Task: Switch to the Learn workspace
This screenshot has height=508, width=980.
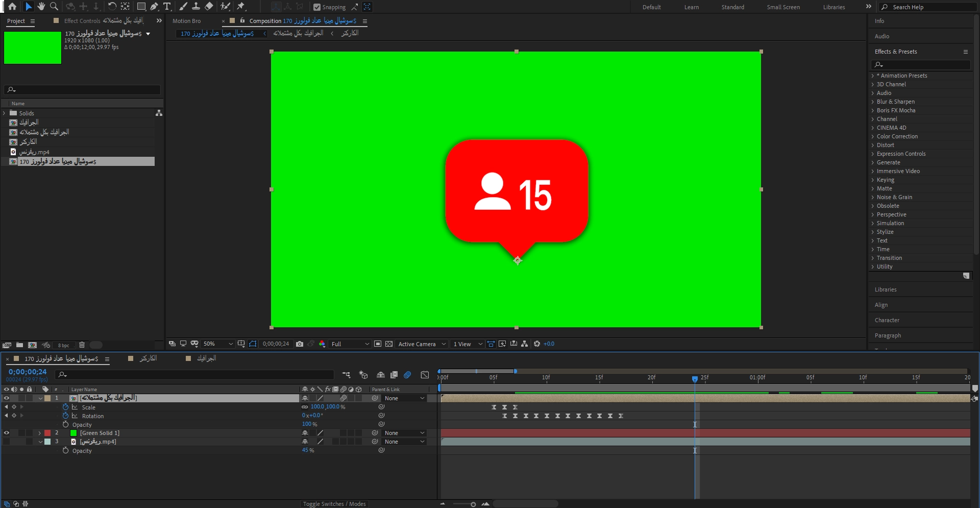Action: 692,7
